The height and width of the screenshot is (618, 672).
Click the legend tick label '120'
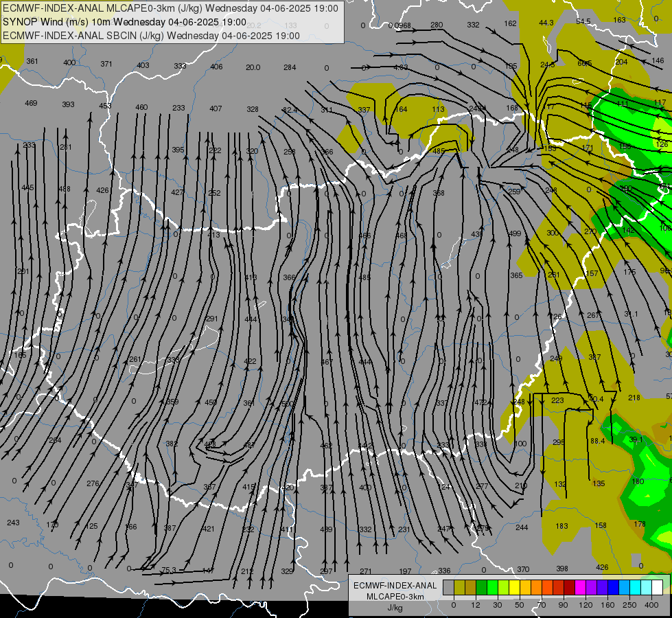point(586,605)
